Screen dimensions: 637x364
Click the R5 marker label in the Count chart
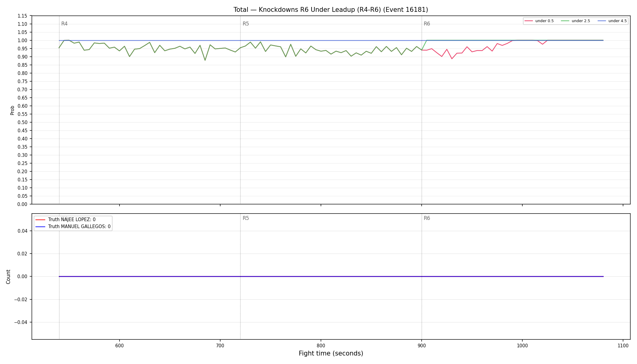coord(246,218)
